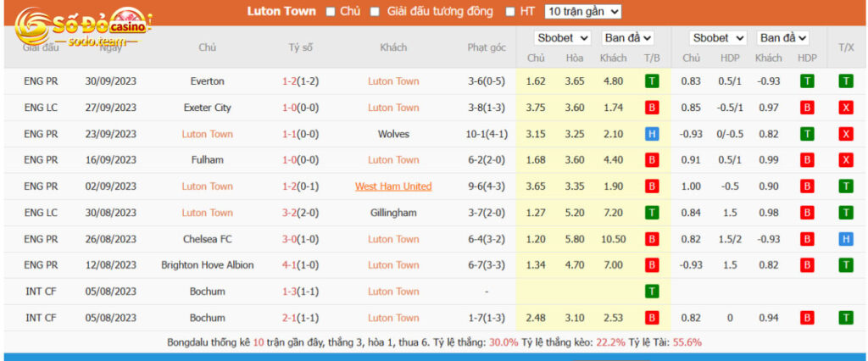Click score 3-0 in Chelsea FC row
The image size is (868, 361).
pos(289,239)
